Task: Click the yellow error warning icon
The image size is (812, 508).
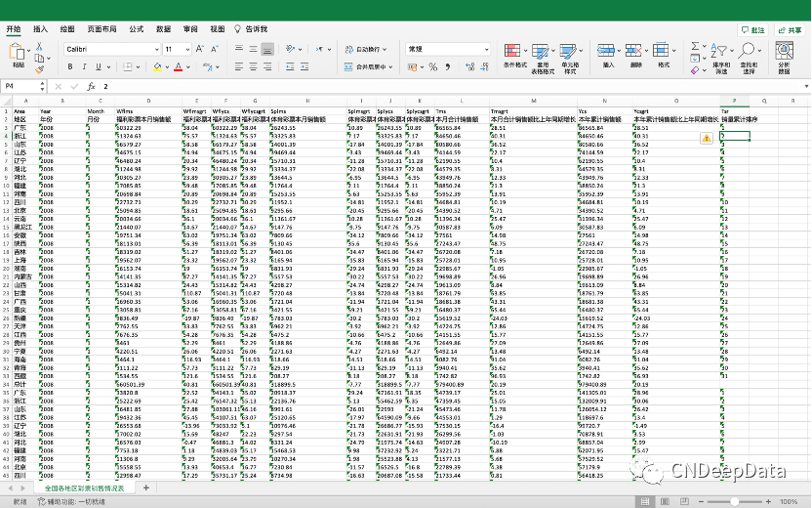Action: [707, 138]
